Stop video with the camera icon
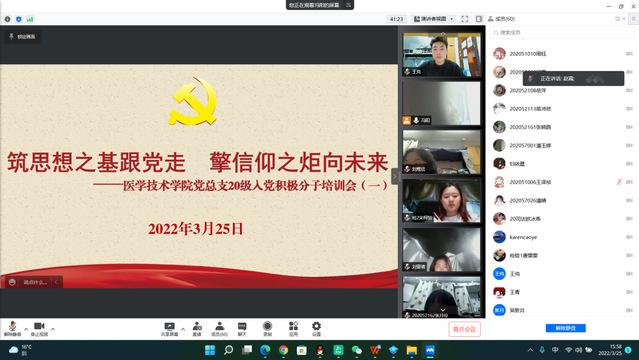 39,329
